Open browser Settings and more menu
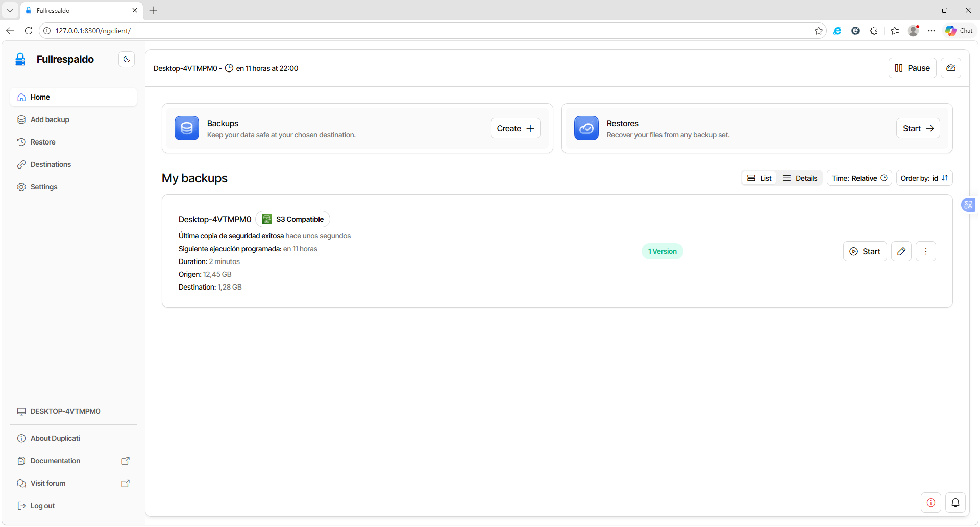Viewport: 980px width, 527px height. [932, 31]
